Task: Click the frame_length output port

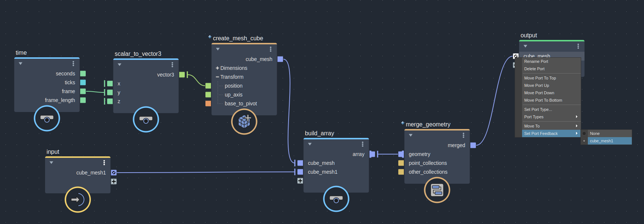Action: point(83,100)
